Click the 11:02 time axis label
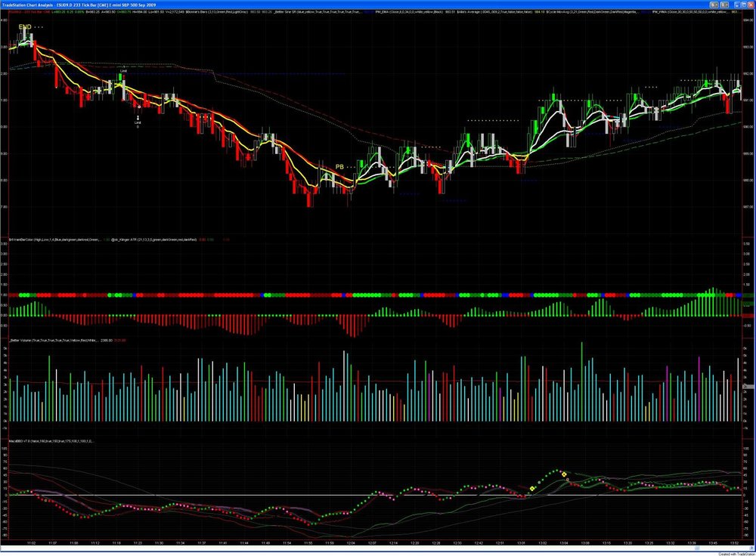 [31, 542]
